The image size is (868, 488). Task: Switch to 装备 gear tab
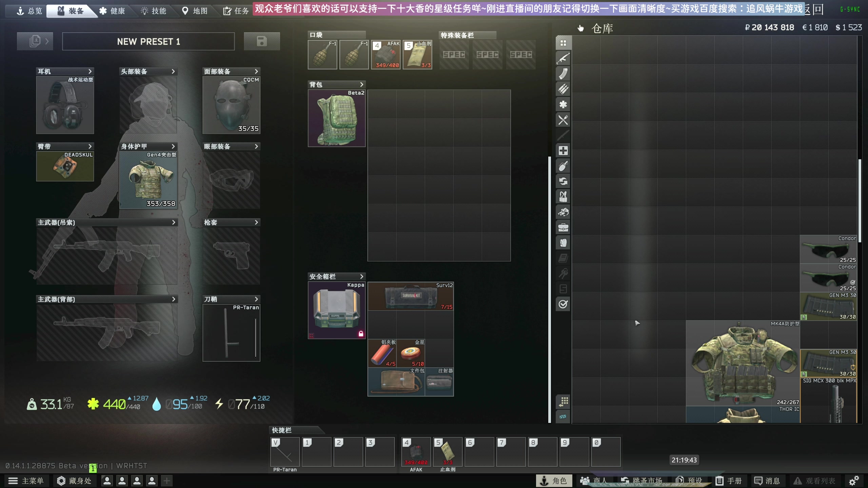pyautogui.click(x=71, y=11)
